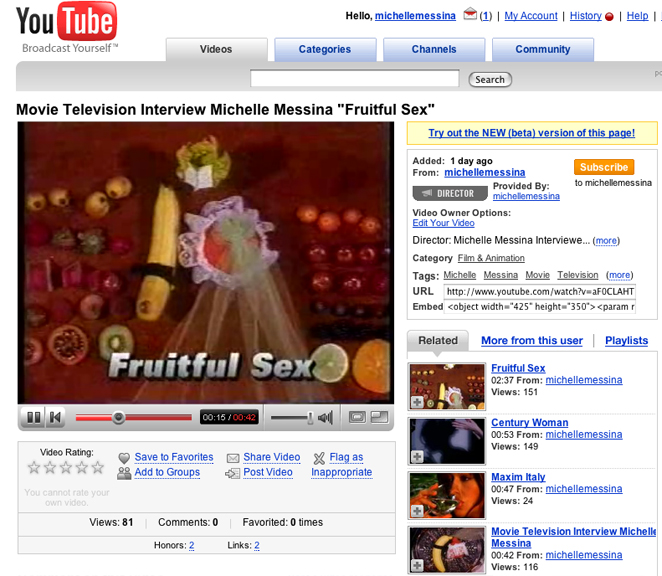Screen dimensions: 662x576
Task: Click Edit Your Video link
Action: [x=443, y=223]
